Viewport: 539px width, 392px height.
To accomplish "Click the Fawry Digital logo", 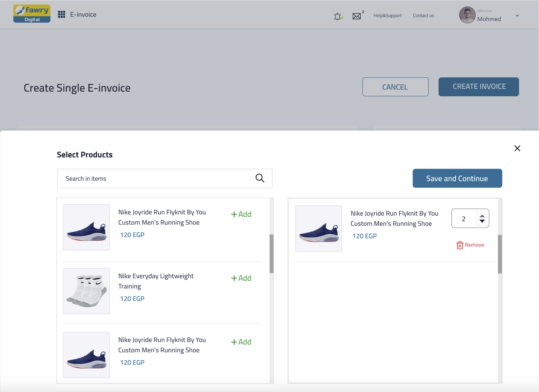I will pos(32,13).
